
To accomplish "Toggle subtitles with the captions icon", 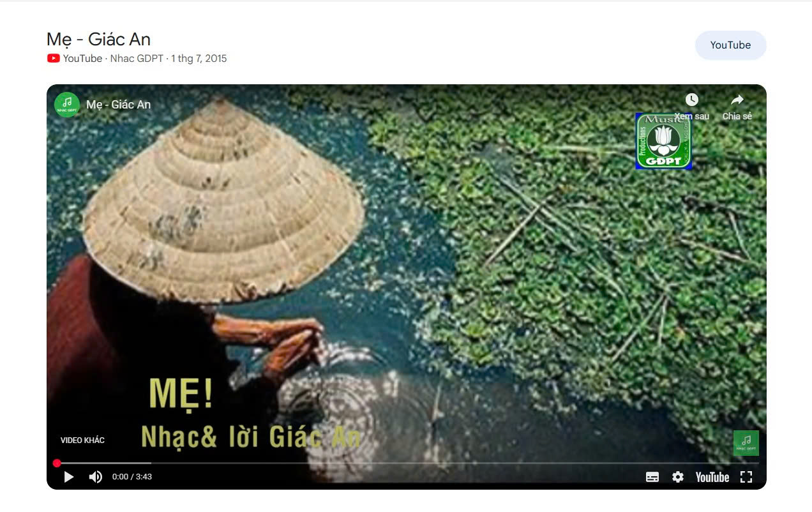I will coord(652,477).
